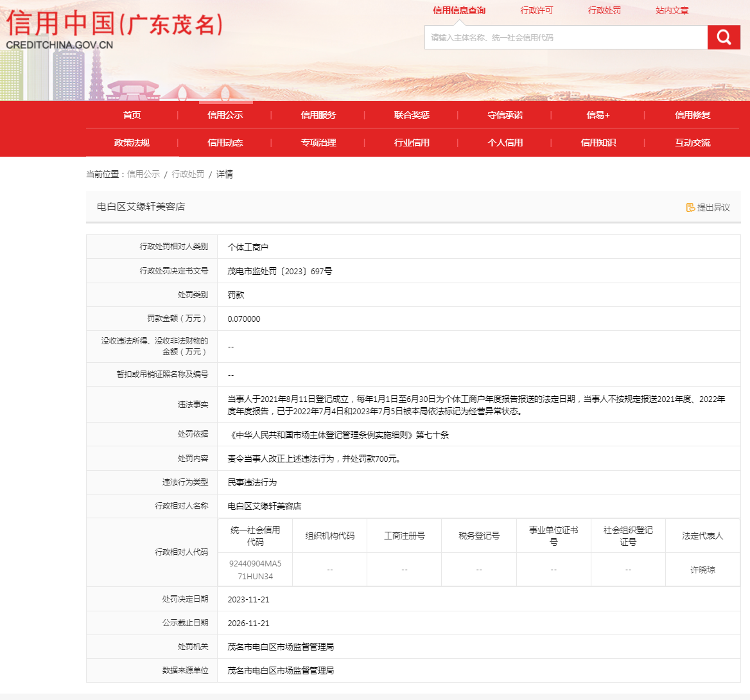Go to 专项治理 menu item
750x700 pixels.
318,143
